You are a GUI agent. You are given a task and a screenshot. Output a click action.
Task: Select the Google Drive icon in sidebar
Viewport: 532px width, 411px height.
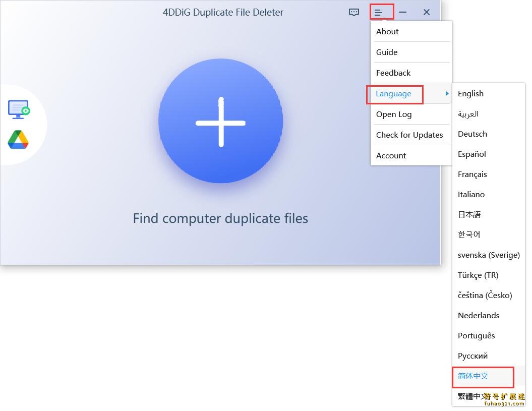click(18, 140)
